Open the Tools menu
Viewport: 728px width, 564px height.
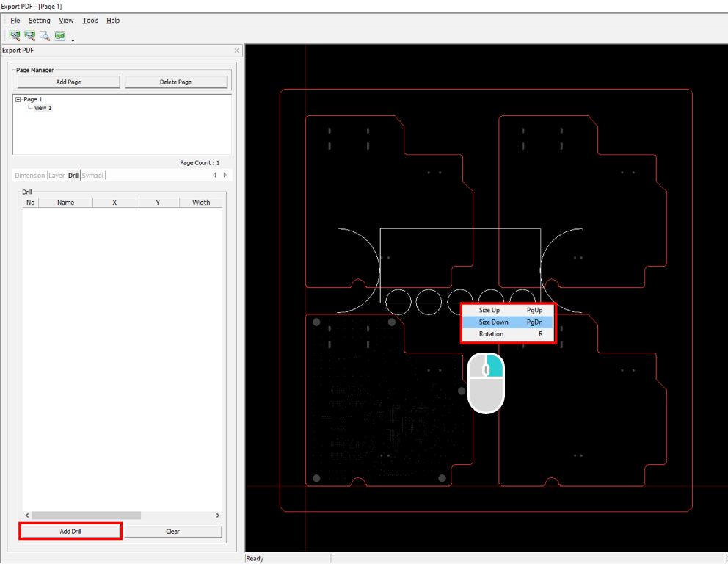tap(90, 21)
